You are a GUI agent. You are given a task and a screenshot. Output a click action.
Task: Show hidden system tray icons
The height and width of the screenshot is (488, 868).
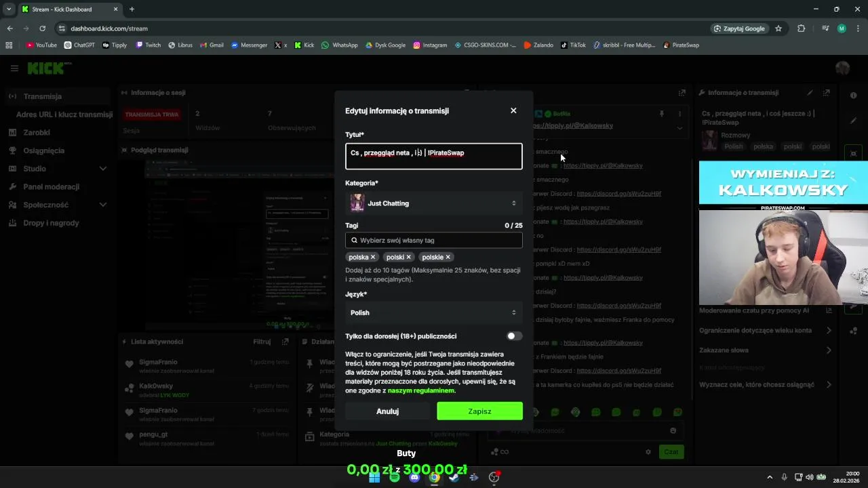pos(770,477)
